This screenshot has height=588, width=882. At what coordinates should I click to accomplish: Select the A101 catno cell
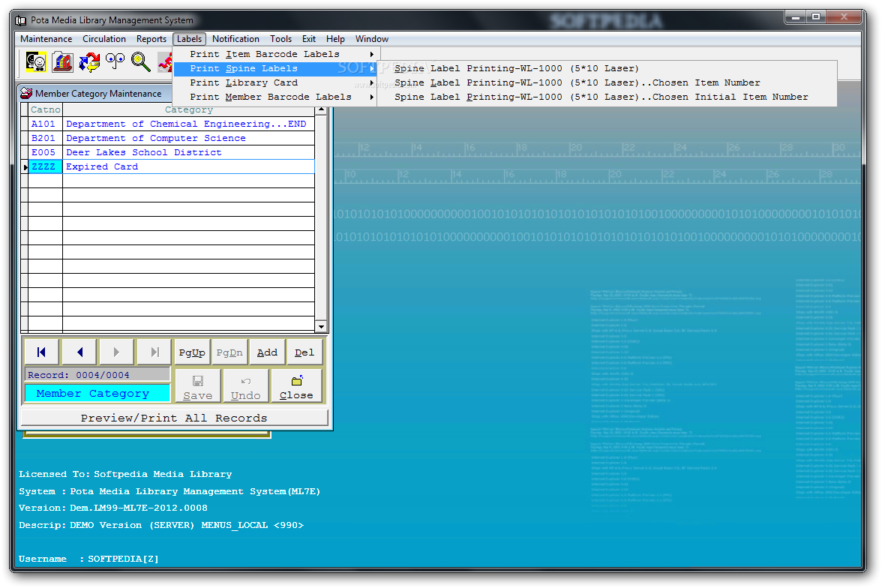click(x=45, y=124)
